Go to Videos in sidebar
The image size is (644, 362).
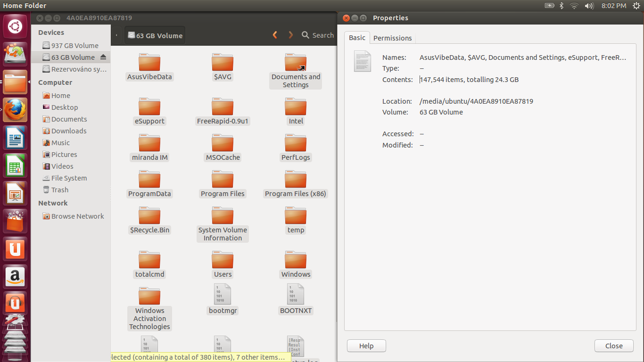pos(71,166)
